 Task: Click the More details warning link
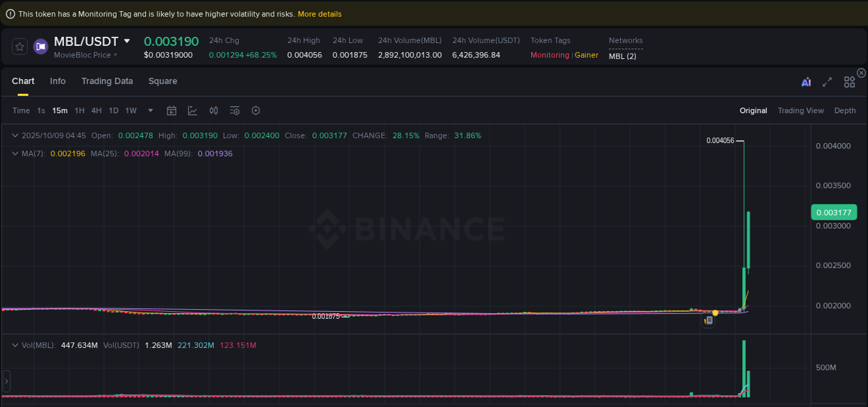(x=319, y=13)
